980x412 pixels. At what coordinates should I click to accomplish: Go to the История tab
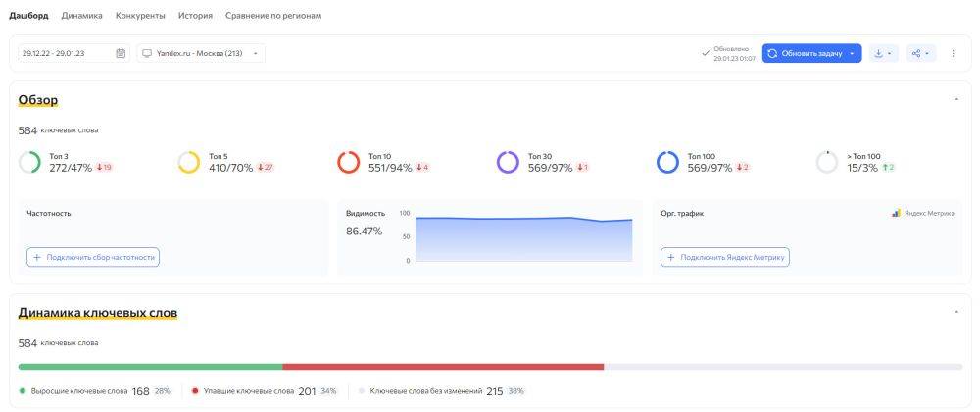[195, 16]
